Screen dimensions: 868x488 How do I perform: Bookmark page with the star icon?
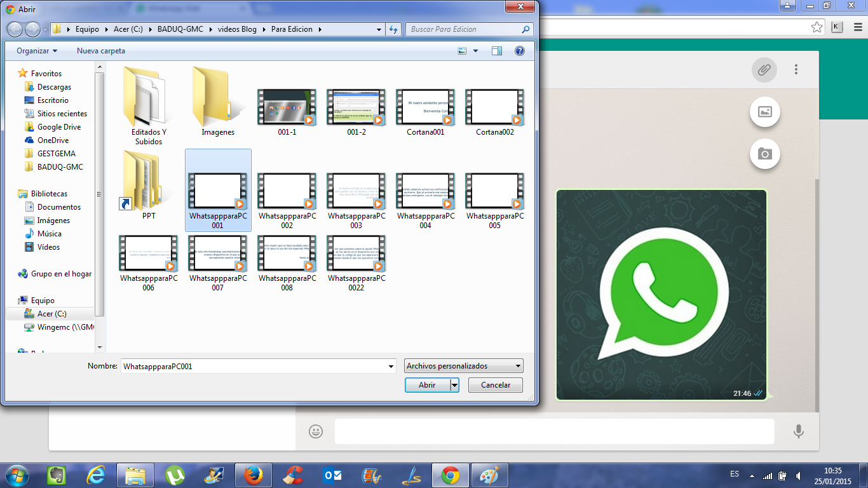point(817,27)
